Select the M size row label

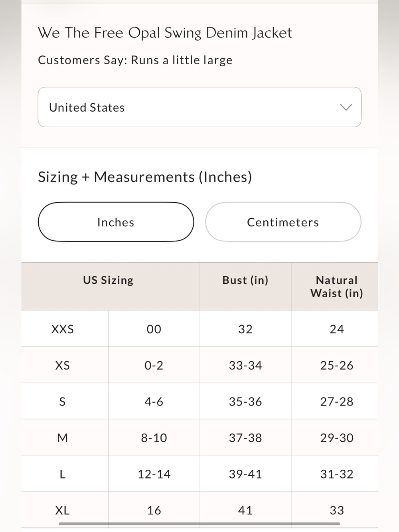tap(63, 438)
